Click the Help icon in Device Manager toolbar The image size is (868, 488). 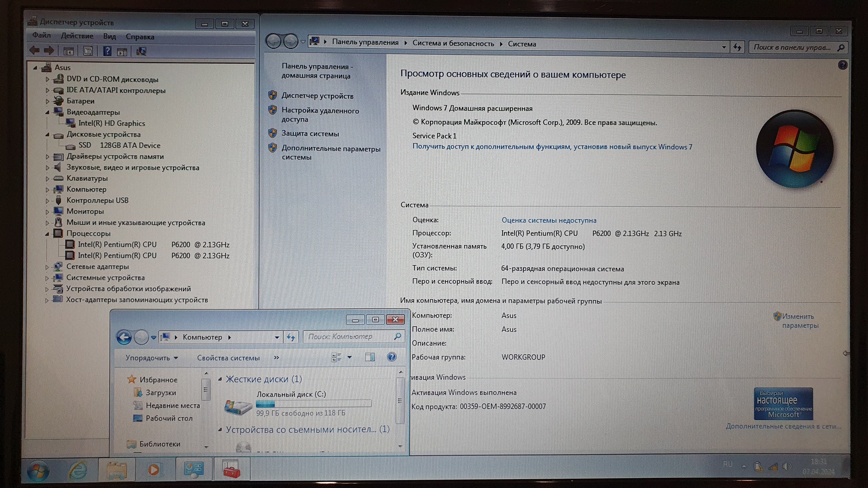point(107,51)
